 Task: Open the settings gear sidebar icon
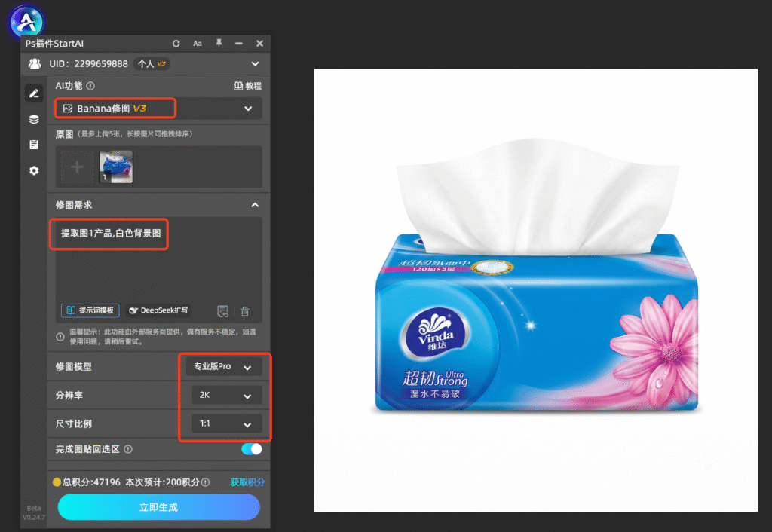coord(34,170)
